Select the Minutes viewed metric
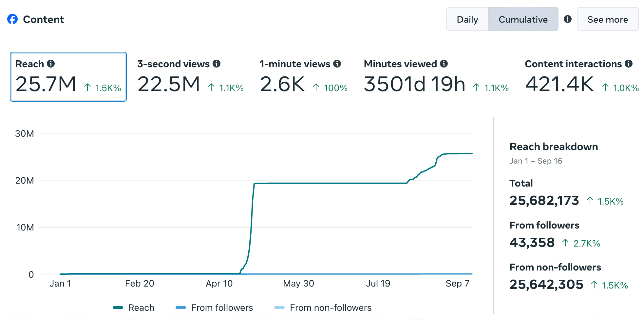Screen dimensions: 644x320 [436, 77]
